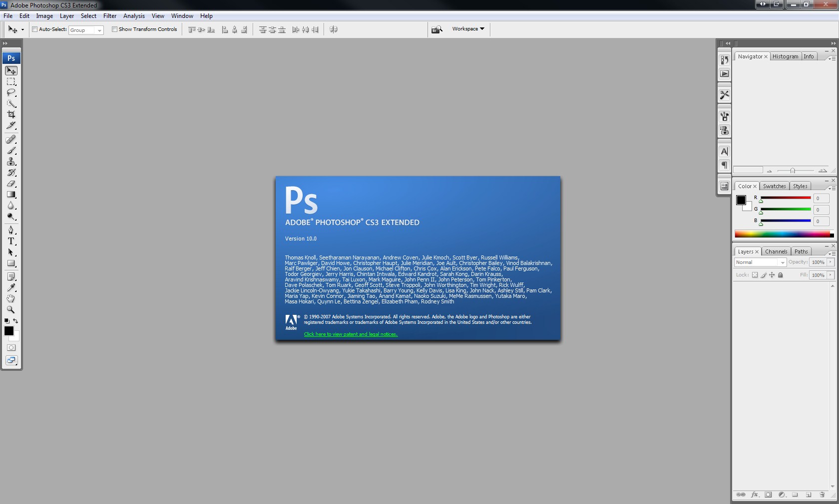Screen dimensions: 839x504
Task: Select the Move tool
Action: tap(11, 71)
